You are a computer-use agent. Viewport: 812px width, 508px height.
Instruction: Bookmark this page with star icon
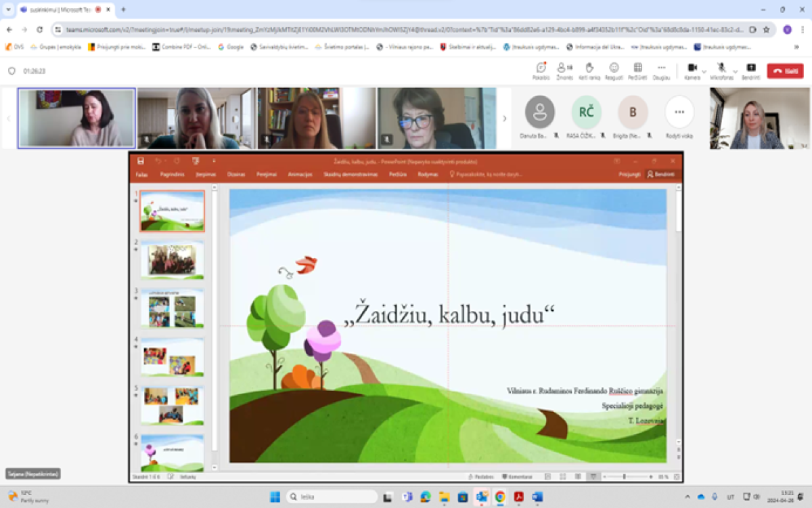pyautogui.click(x=766, y=30)
